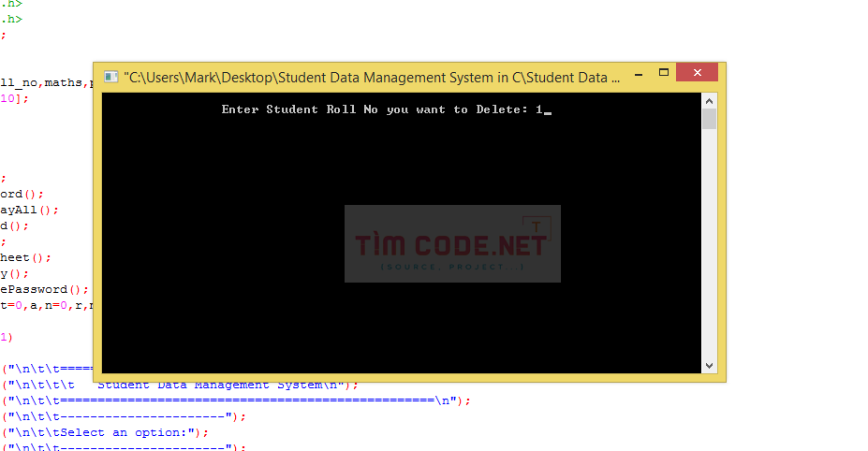Image resolution: width=868 pixels, height=451 pixels.
Task: Click the console window system menu icon
Action: point(110,77)
